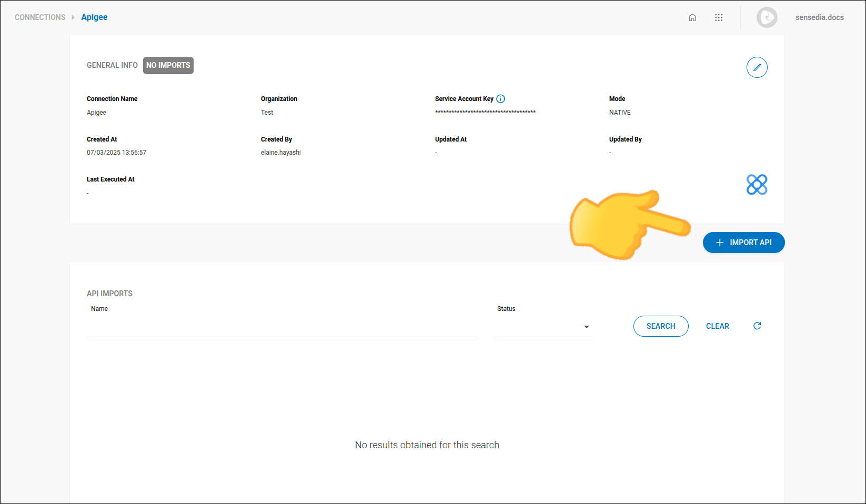Click the info icon beside Service Account Key
The width and height of the screenshot is (866, 504).
500,98
